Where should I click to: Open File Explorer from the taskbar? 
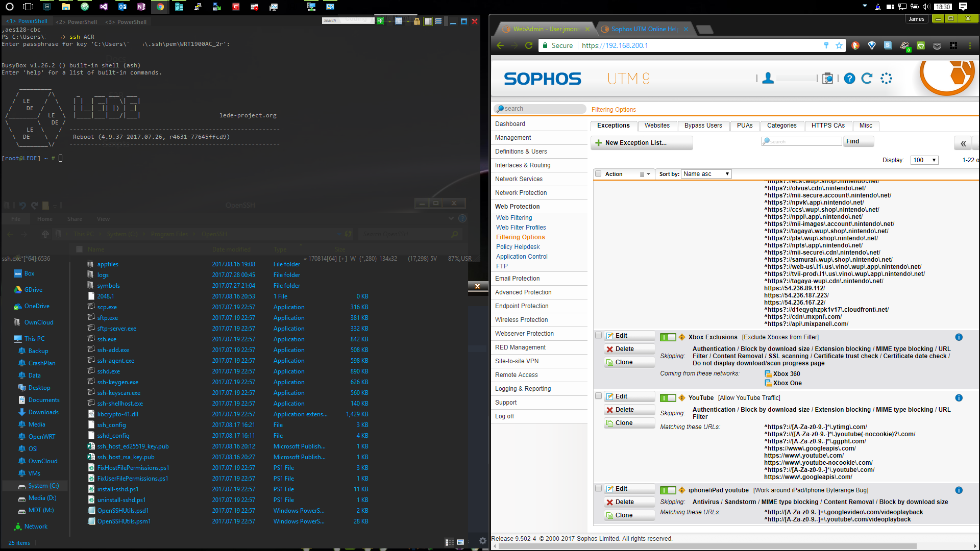(x=66, y=7)
